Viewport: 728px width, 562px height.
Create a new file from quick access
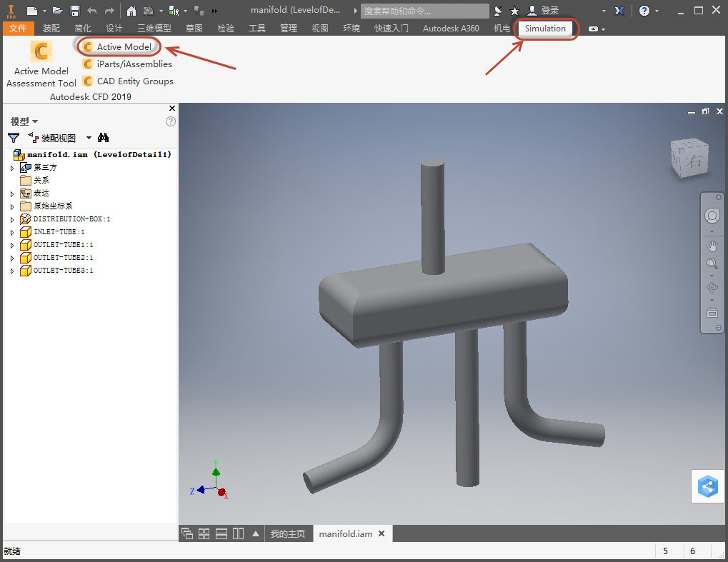(31, 11)
